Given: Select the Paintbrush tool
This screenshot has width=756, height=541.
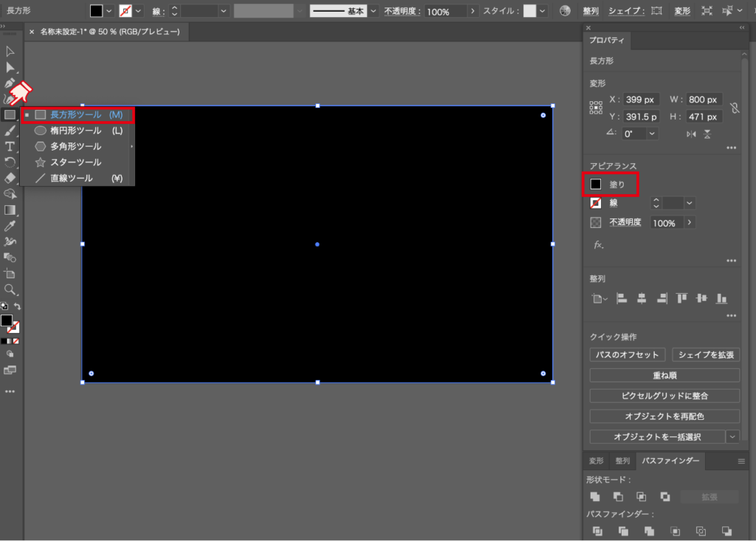Looking at the screenshot, I should coord(10,131).
